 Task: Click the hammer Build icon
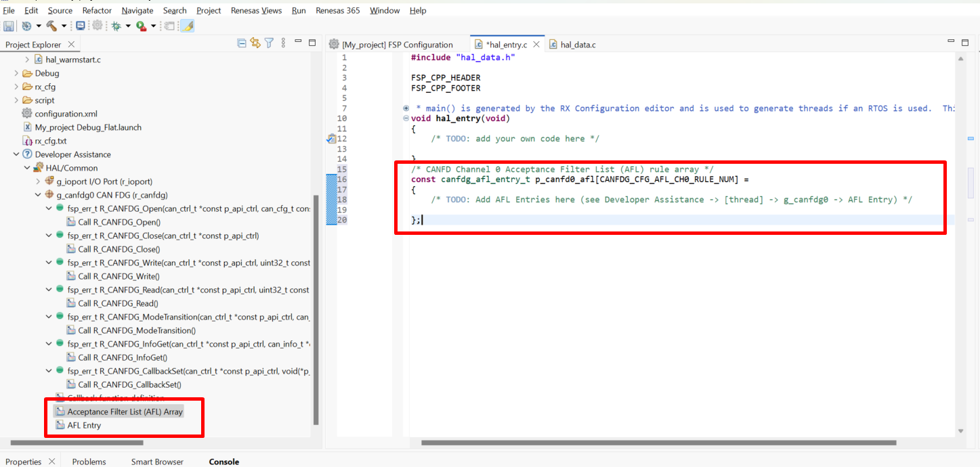[51, 26]
